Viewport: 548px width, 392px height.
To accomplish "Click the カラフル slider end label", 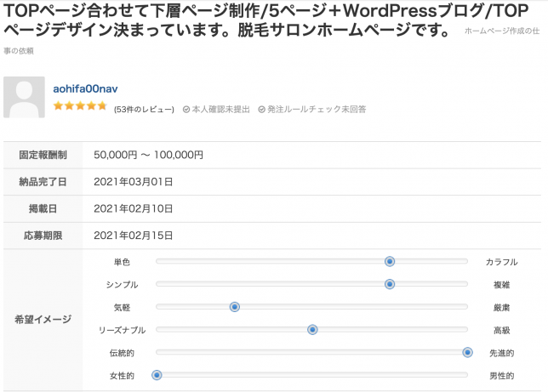I will click(501, 262).
